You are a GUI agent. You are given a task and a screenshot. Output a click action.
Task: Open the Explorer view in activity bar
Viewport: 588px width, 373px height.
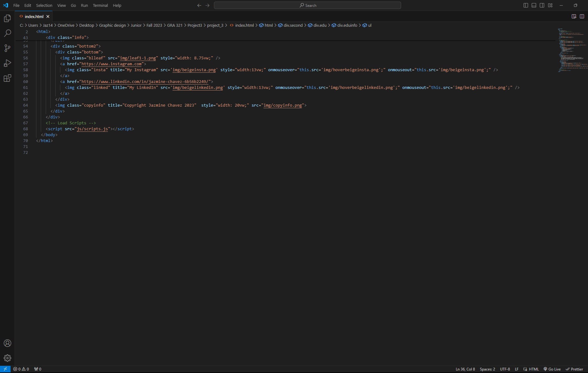coord(7,19)
